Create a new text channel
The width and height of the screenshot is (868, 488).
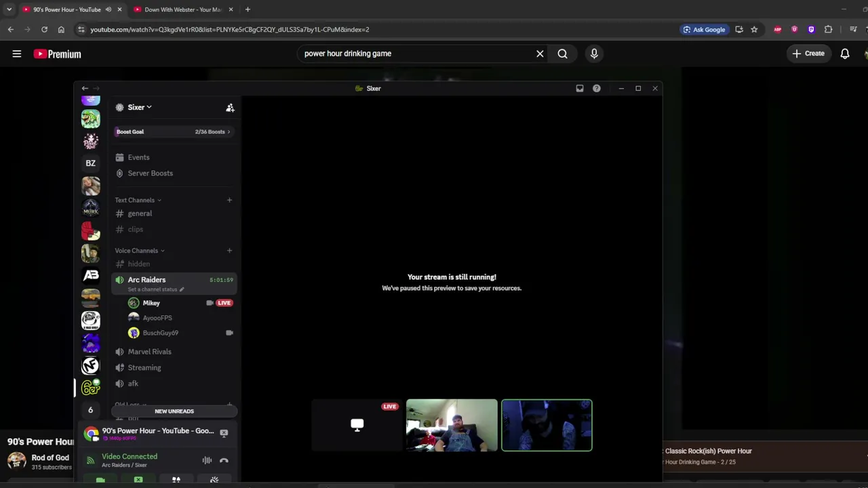pyautogui.click(x=229, y=200)
